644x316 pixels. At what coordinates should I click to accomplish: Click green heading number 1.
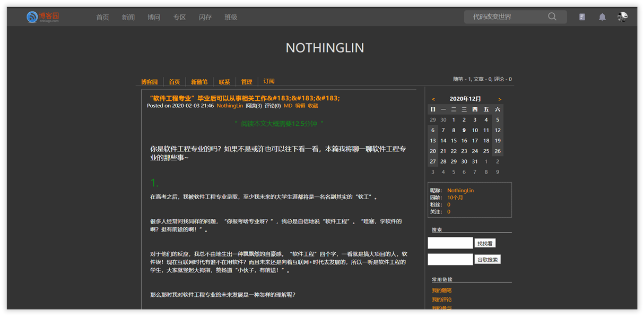click(154, 183)
